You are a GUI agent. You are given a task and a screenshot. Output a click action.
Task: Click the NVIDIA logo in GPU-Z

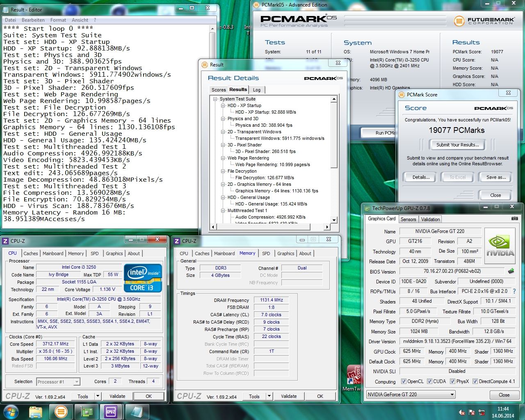[x=499, y=246]
